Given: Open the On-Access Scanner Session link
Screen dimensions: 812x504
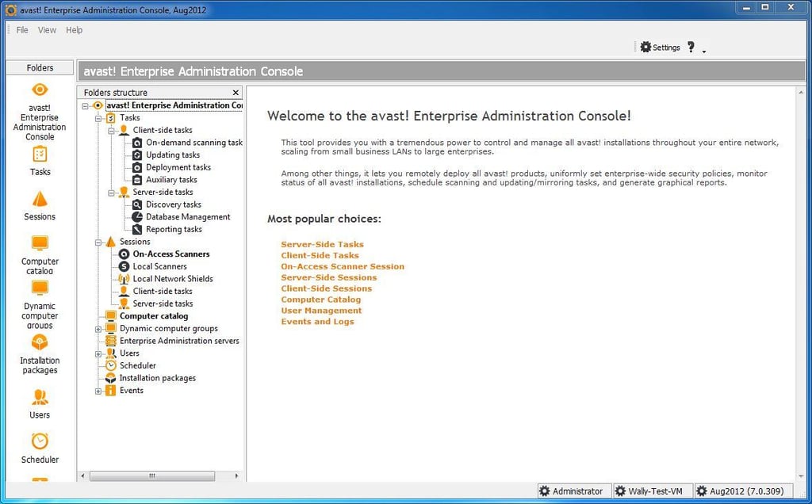Looking at the screenshot, I should click(343, 266).
